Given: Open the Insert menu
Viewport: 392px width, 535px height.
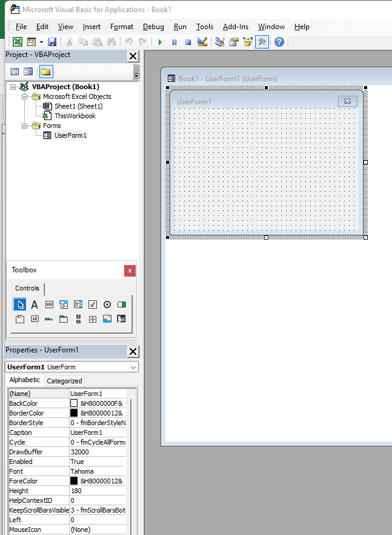Looking at the screenshot, I should (91, 27).
